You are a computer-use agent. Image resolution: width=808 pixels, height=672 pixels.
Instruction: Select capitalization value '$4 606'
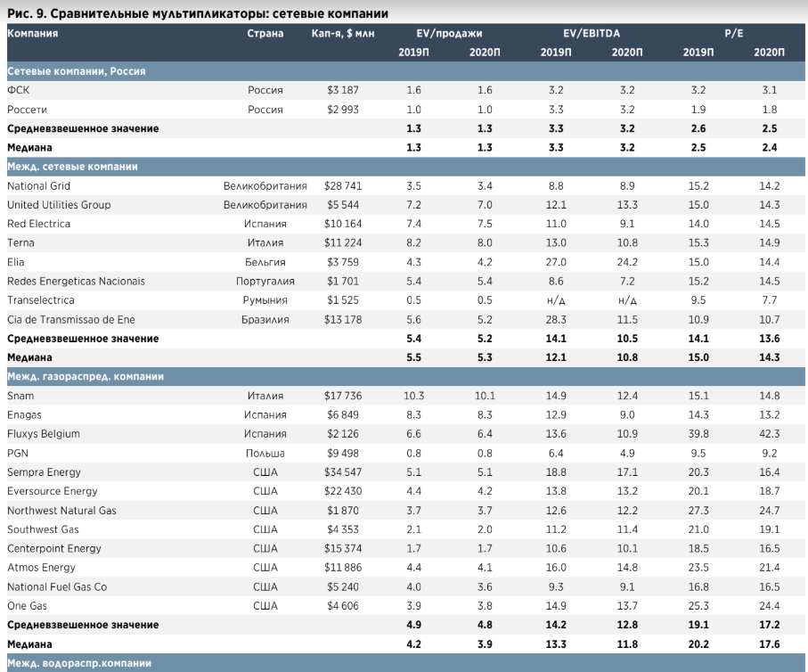[343, 606]
